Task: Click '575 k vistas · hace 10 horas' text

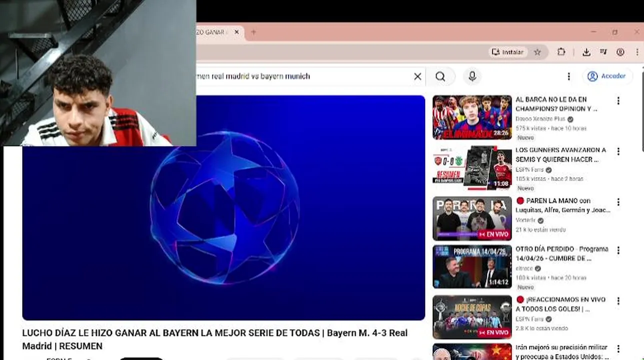Action: pyautogui.click(x=551, y=128)
